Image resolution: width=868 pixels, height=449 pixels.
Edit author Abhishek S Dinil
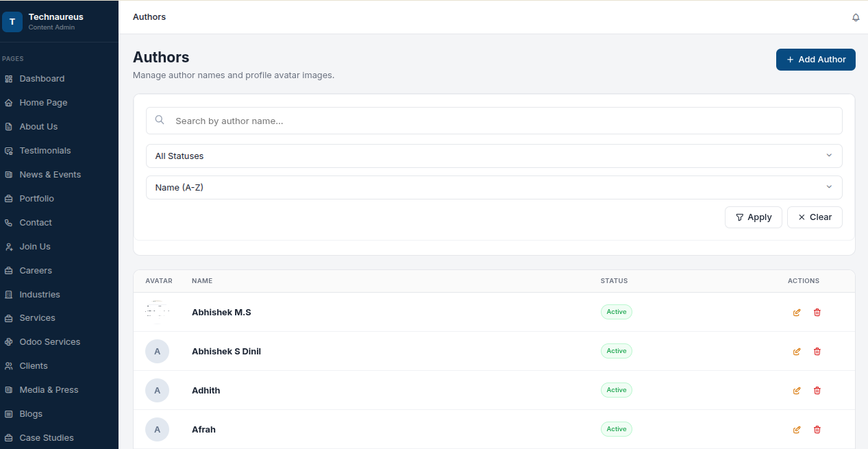click(x=797, y=352)
